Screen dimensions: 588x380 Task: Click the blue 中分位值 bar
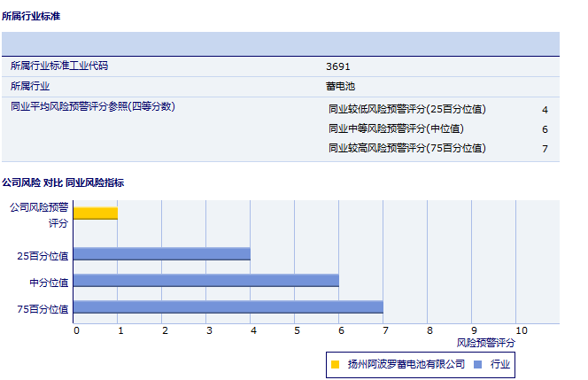pyautogui.click(x=206, y=281)
